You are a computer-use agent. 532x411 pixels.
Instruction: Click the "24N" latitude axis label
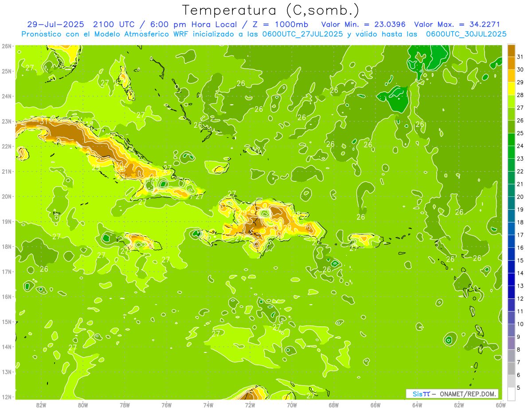point(7,96)
